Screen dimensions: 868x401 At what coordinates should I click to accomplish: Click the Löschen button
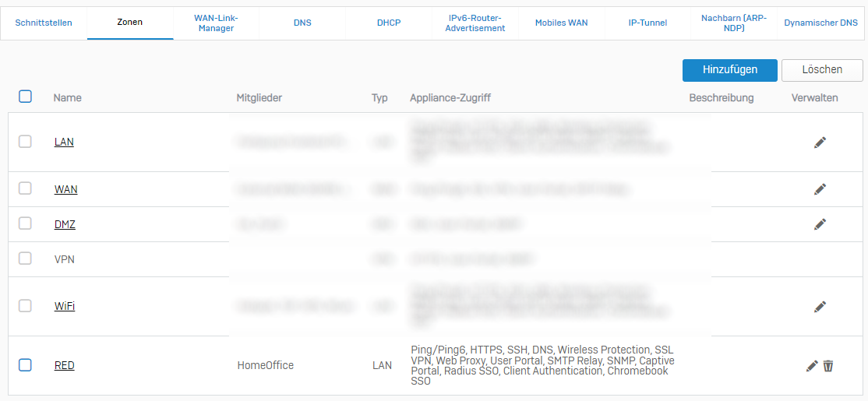(x=822, y=70)
